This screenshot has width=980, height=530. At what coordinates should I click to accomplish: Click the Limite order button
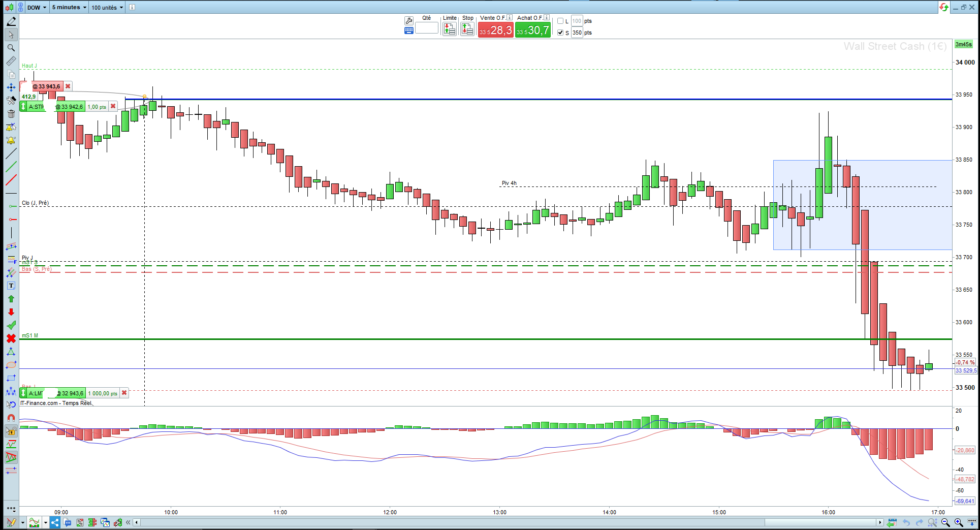(x=450, y=29)
